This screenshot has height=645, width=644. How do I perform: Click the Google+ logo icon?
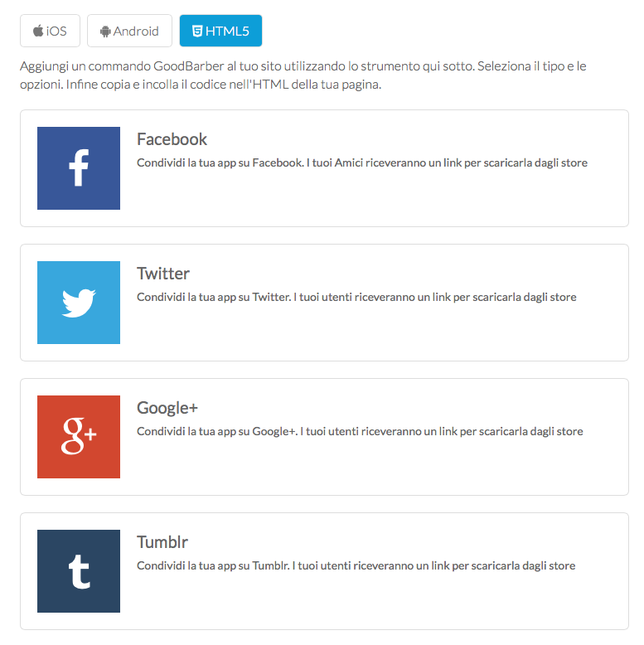click(x=79, y=437)
